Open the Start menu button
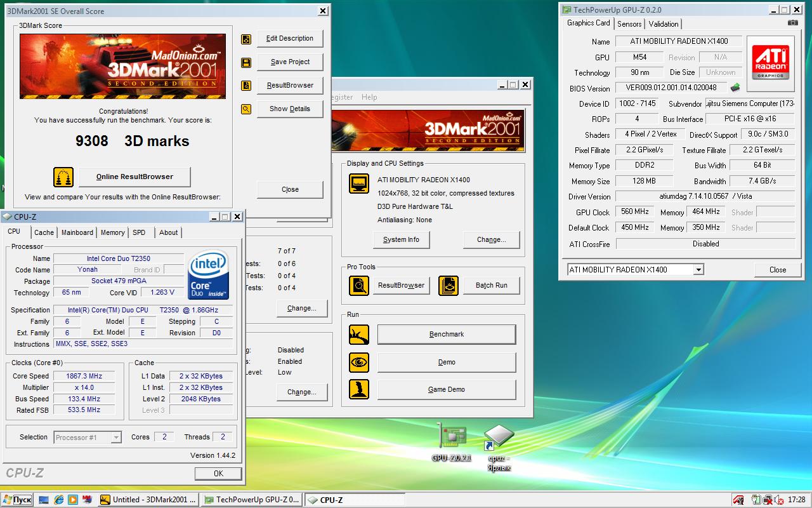Viewport: 812px width, 508px height. click(18, 500)
